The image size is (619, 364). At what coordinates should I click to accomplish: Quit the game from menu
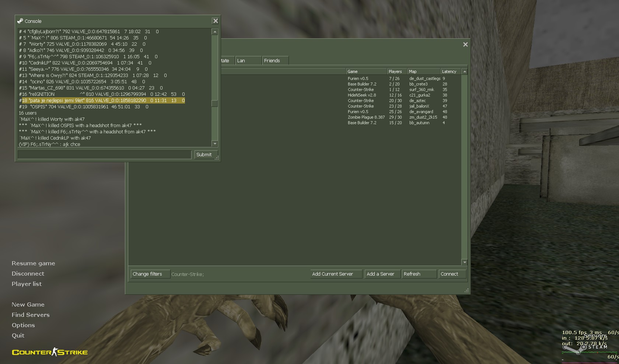[18, 336]
